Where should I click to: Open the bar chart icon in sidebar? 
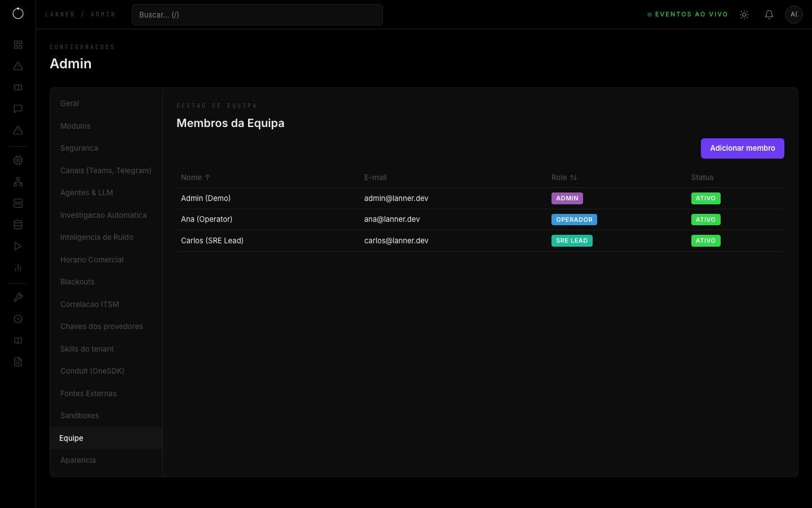pyautogui.click(x=18, y=268)
